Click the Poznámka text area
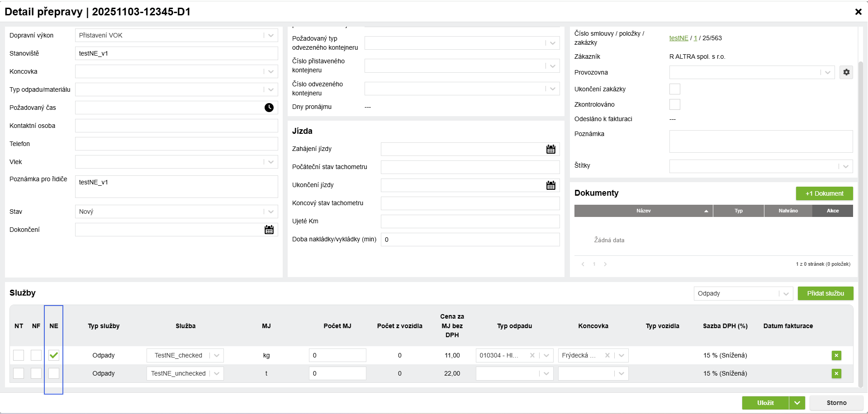This screenshot has width=868, height=414. pos(760,141)
